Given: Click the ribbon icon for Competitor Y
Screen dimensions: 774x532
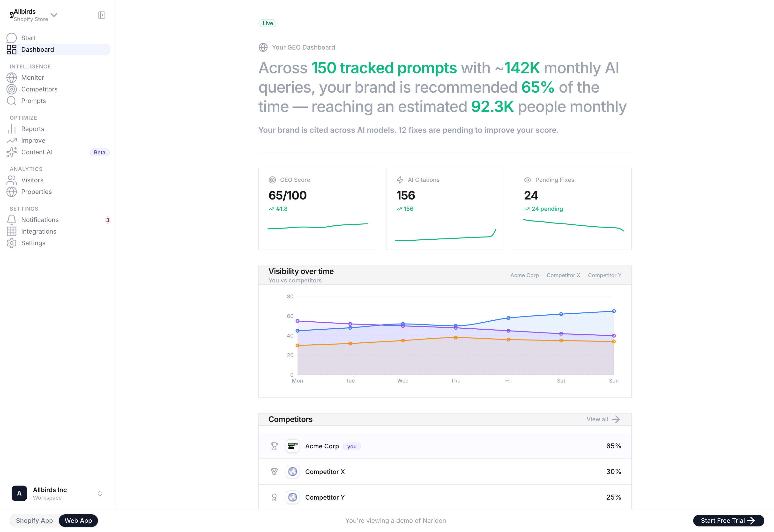Looking at the screenshot, I should pos(274,497).
